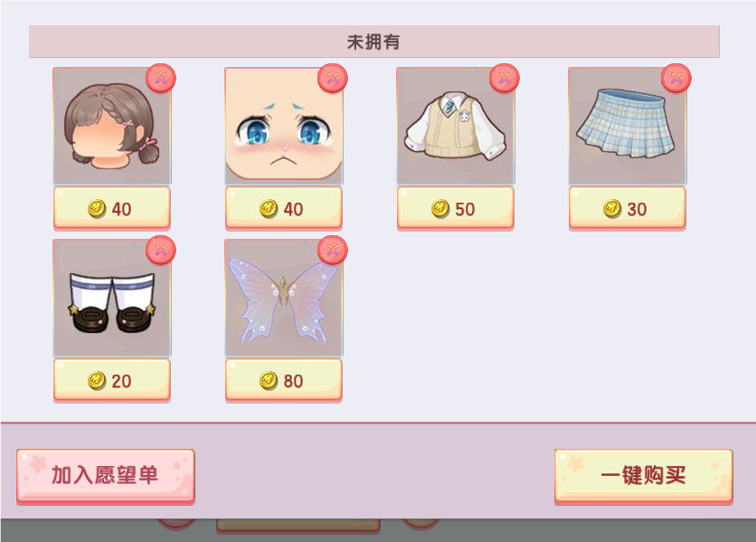Remove the socks and loafers item

tap(161, 250)
